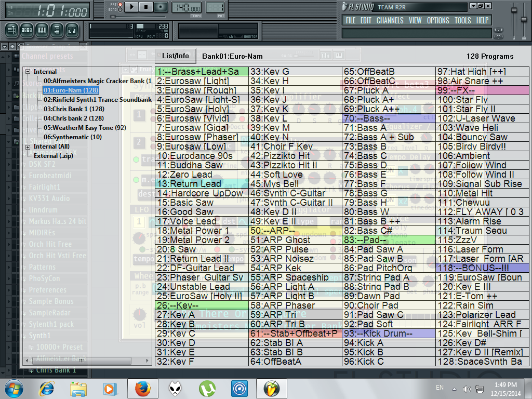
Task: Collapse the Internal tree node
Action: tap(28, 72)
